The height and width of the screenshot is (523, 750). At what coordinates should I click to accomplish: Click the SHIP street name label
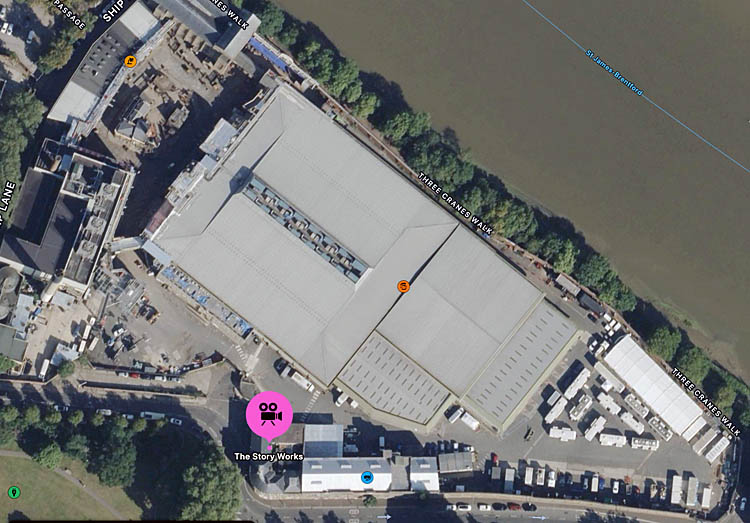pyautogui.click(x=113, y=11)
